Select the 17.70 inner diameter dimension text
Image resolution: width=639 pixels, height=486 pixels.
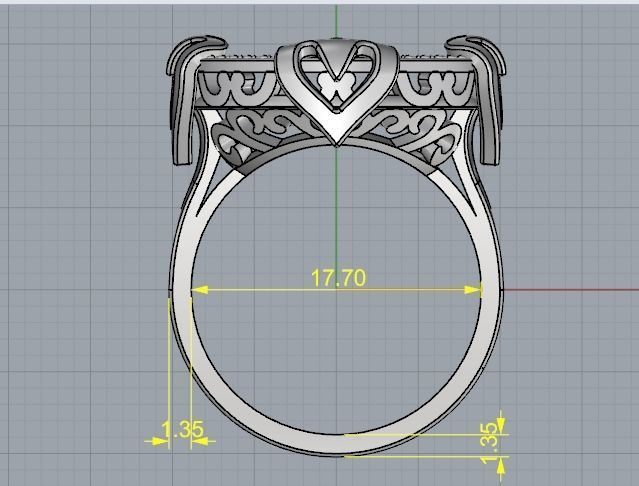point(338,278)
